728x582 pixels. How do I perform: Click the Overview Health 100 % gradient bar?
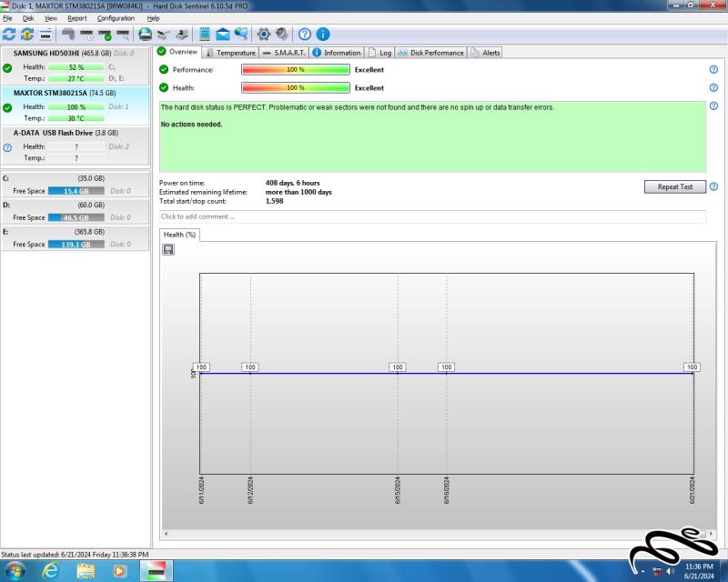coord(296,87)
